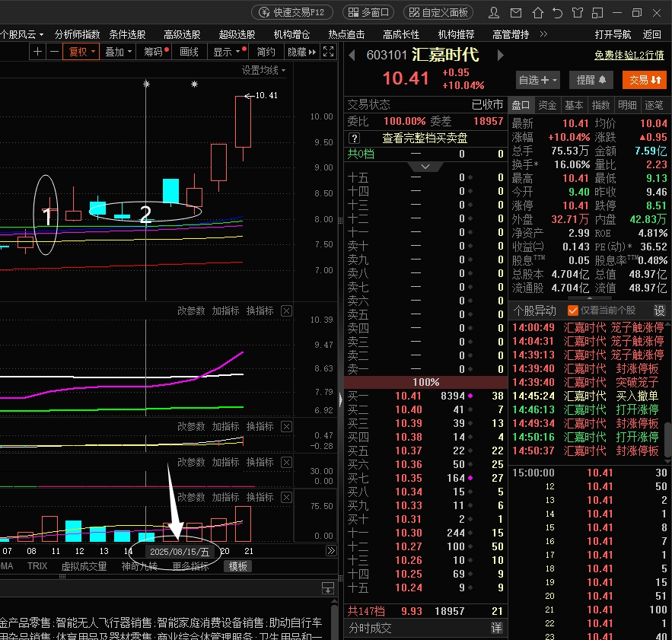Open the mail message icon
The height and width of the screenshot is (640, 672).
pos(516,12)
